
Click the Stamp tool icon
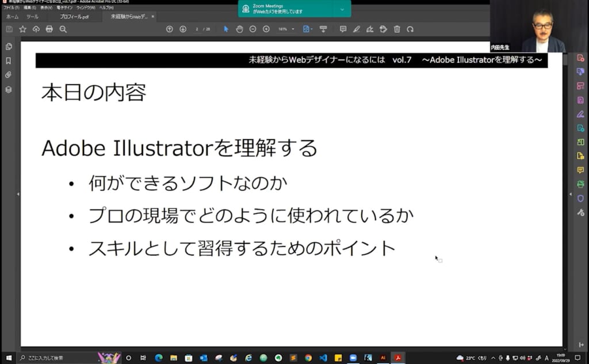(x=383, y=29)
